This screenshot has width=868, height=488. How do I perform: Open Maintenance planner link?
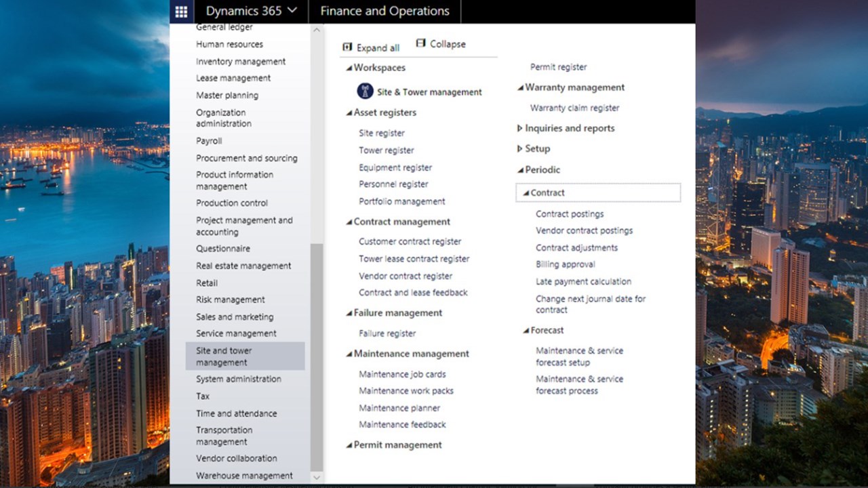point(399,408)
